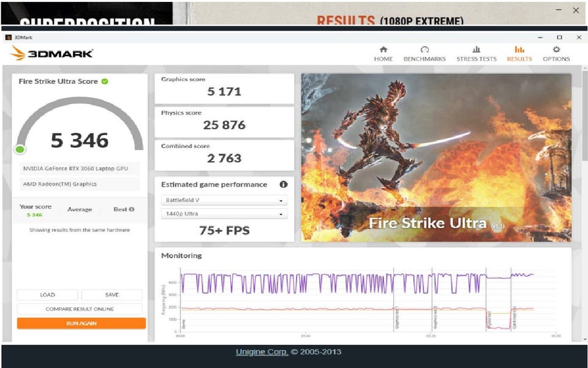Click the Fire Strike Ultra artwork thumbnail

coord(436,157)
